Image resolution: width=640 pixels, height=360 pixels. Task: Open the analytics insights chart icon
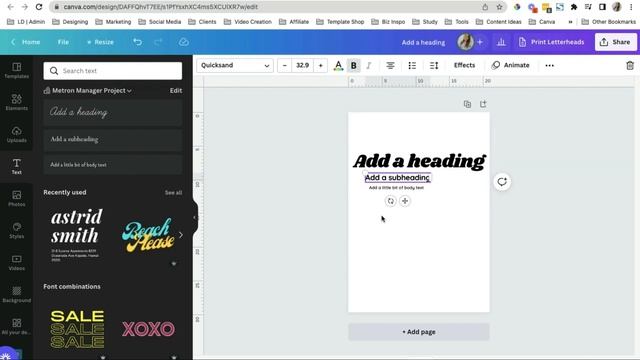pos(501,42)
